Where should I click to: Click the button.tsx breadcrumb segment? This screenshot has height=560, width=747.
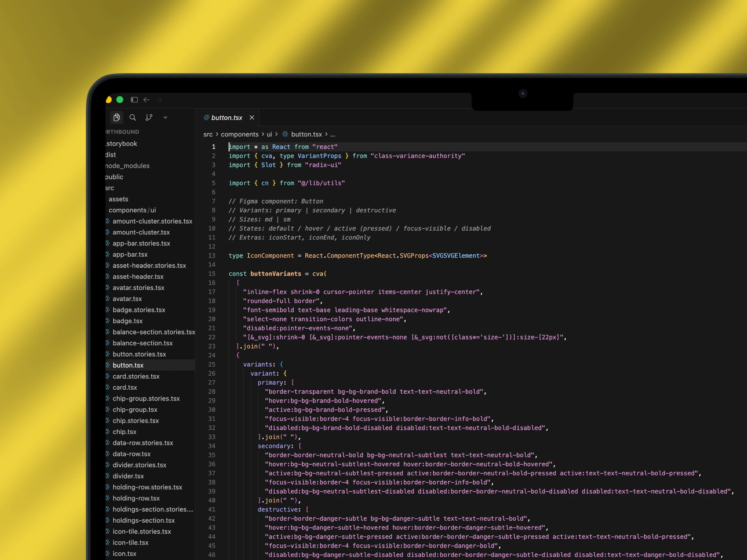307,135
